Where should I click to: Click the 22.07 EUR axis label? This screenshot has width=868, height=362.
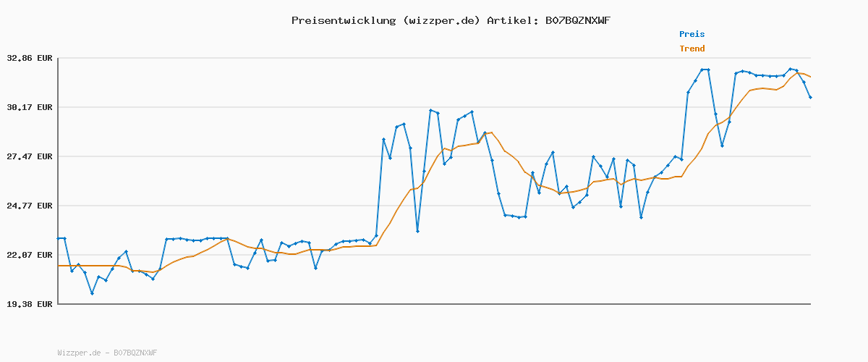click(29, 255)
